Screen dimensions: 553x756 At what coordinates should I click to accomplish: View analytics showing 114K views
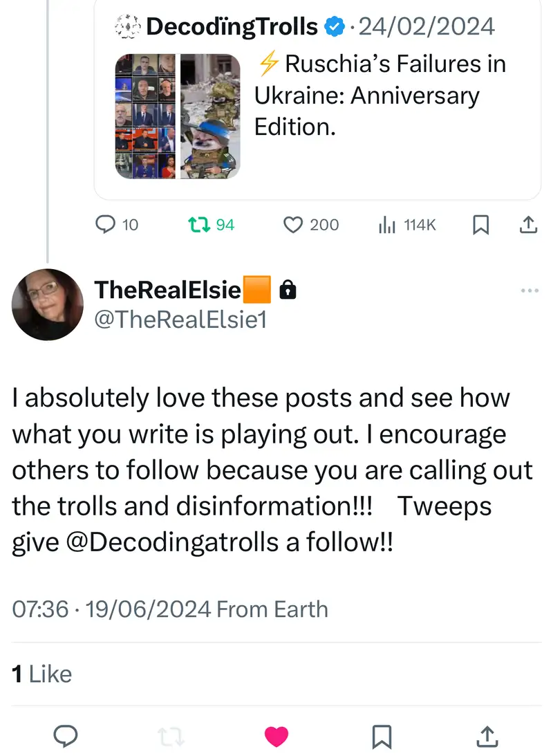tap(386, 225)
